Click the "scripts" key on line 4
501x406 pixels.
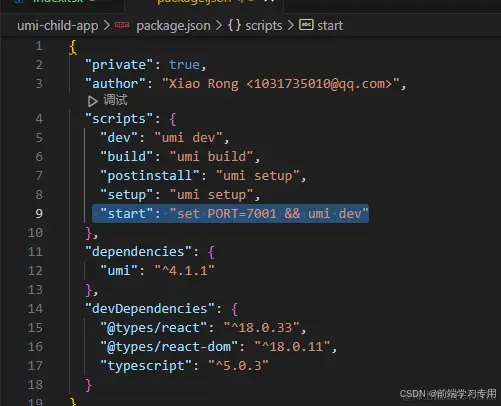(119, 119)
